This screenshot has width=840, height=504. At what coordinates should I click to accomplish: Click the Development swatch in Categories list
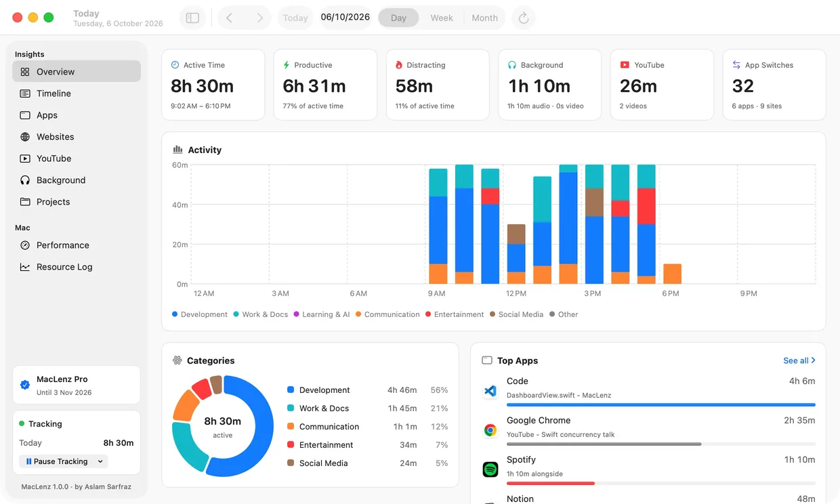[291, 390]
